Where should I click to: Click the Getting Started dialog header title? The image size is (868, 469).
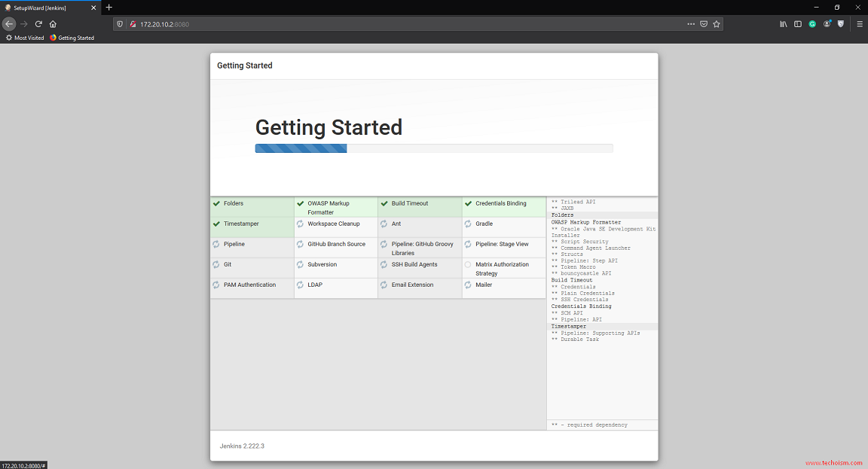coord(245,65)
